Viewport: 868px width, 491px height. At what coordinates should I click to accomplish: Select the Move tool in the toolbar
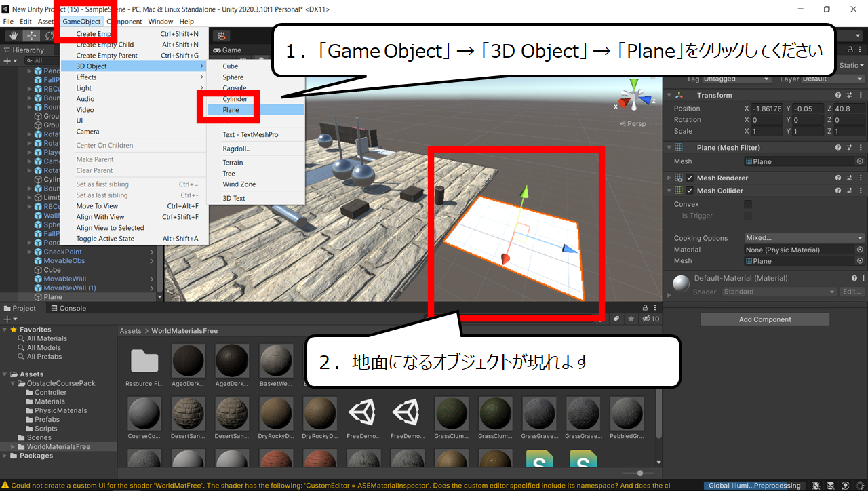click(x=31, y=35)
